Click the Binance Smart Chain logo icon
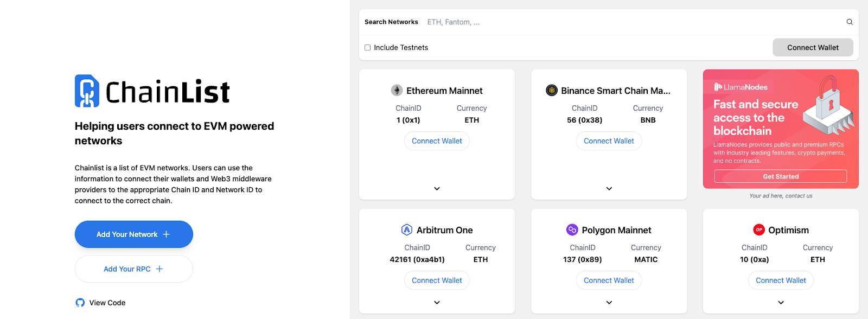Screen dimensions: 868x319 [552, 90]
